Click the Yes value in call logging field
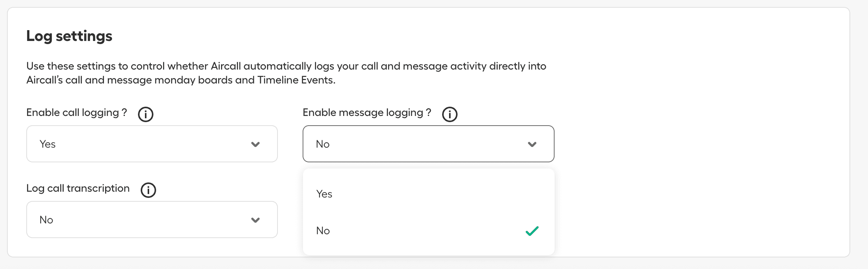This screenshot has width=868, height=269. pyautogui.click(x=48, y=144)
